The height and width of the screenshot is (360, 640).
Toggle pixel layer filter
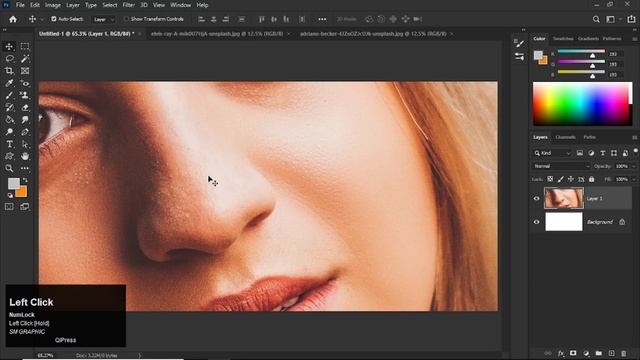[x=580, y=153]
